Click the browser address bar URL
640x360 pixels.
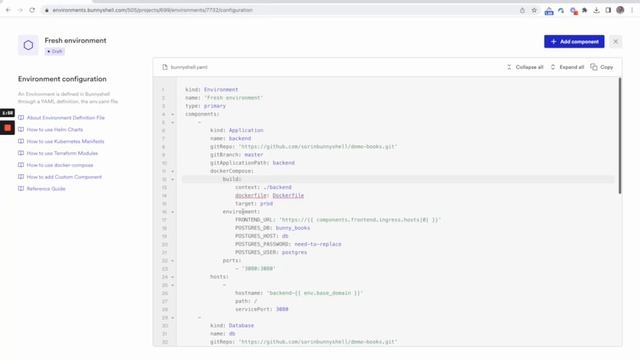pyautogui.click(x=153, y=10)
